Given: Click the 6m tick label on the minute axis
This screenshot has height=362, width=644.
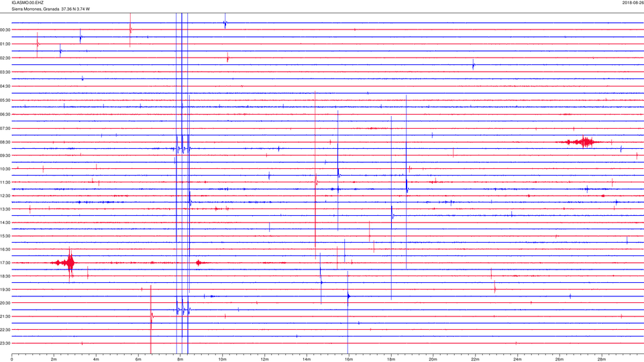Looking at the screenshot, I should click(x=138, y=359).
